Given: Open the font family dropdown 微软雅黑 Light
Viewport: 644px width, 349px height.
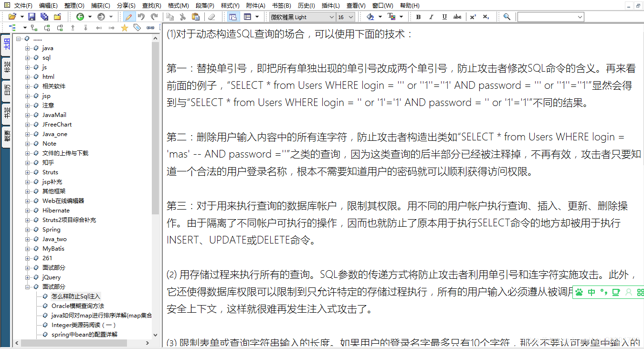Looking at the screenshot, I should [x=301, y=16].
